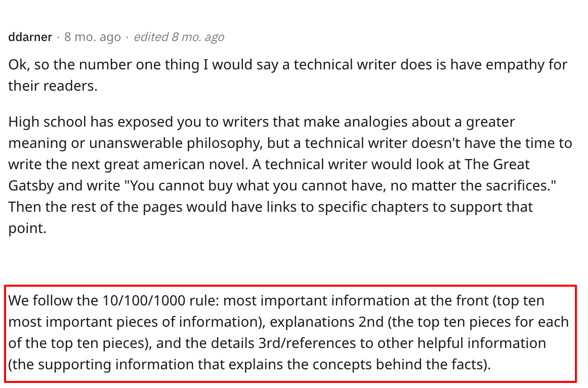
Task: Click the phrase "specific chapters"
Action: coord(363,207)
